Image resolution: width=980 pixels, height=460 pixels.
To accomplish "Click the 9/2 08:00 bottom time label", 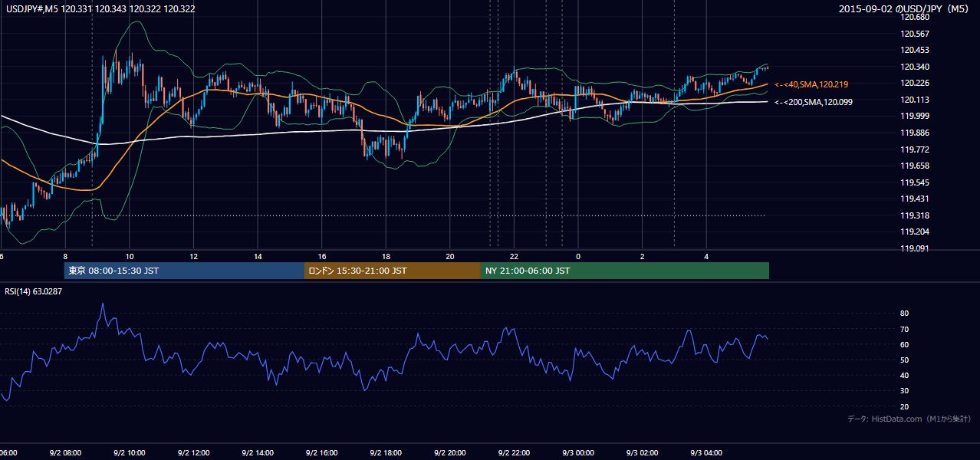I will click(65, 452).
